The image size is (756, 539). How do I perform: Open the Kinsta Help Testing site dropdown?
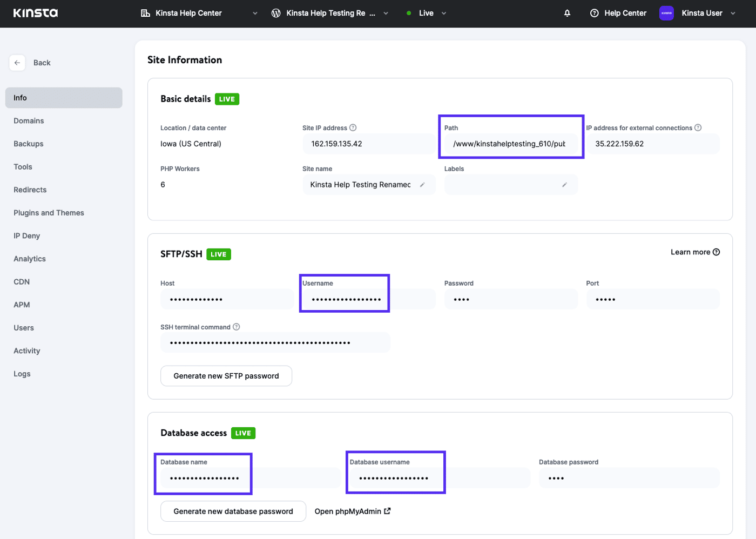click(386, 14)
